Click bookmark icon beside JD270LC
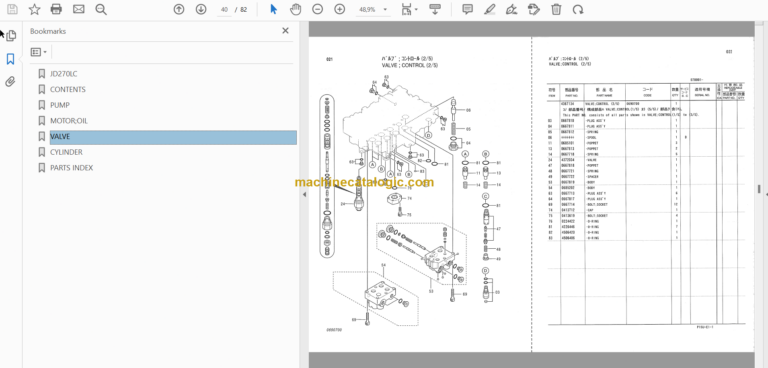768x368 pixels. click(x=41, y=74)
